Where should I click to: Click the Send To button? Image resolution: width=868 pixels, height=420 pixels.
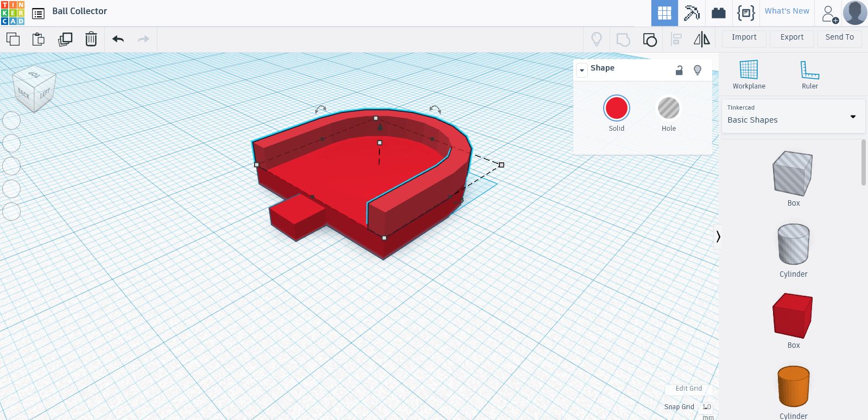(x=839, y=38)
